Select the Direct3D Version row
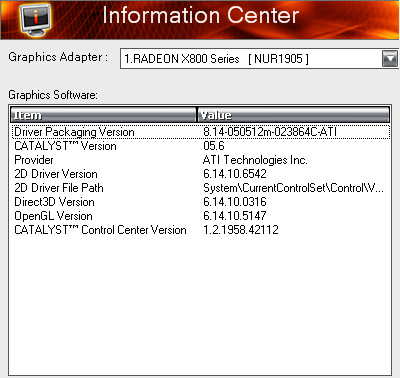The width and height of the screenshot is (400, 378). pos(201,202)
